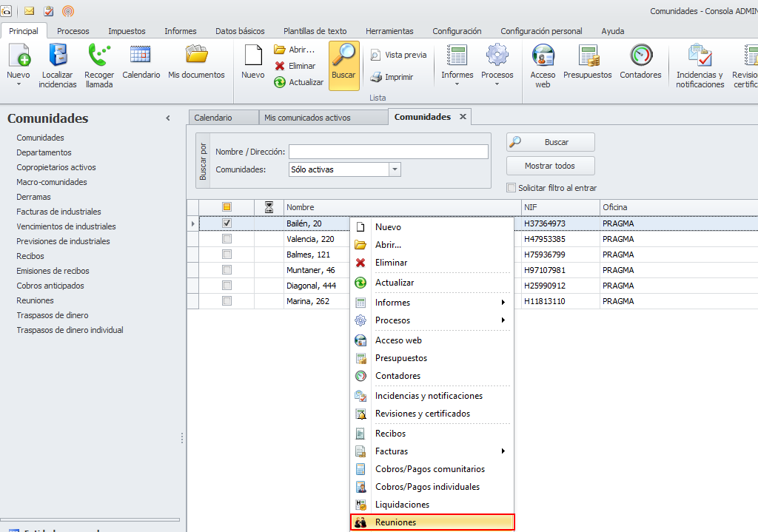This screenshot has height=532, width=758.
Task: Click the Nombre / Dirección input field
Action: pyautogui.click(x=388, y=152)
